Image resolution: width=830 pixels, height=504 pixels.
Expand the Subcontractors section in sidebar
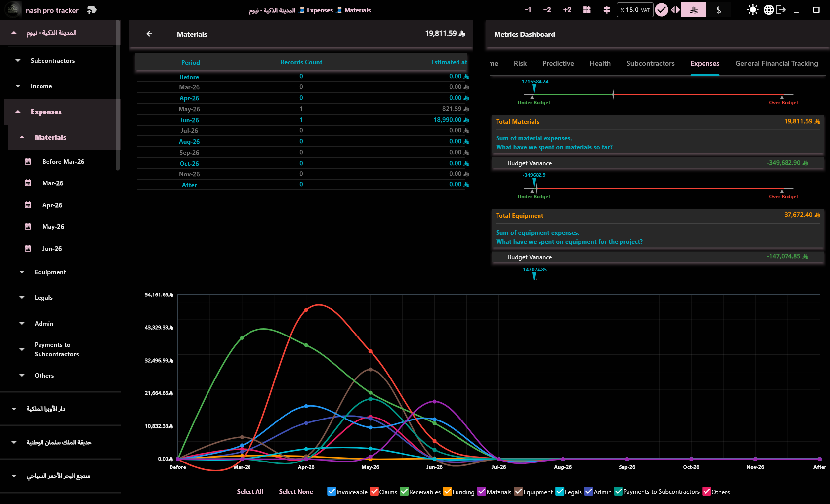53,61
